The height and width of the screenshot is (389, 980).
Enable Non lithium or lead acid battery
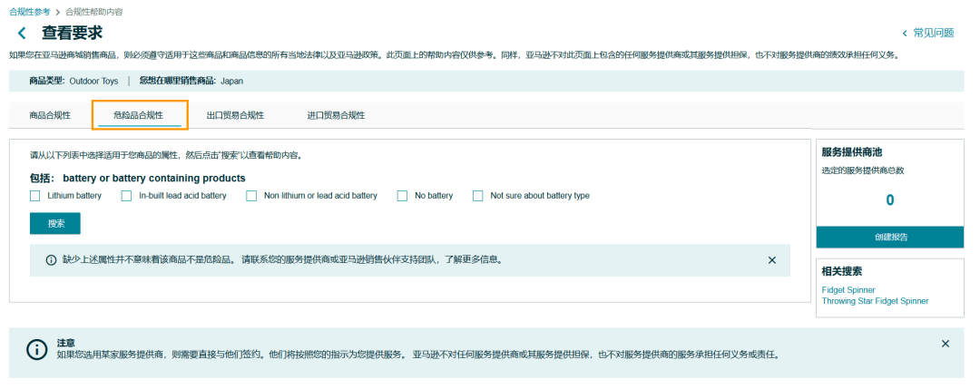point(251,196)
